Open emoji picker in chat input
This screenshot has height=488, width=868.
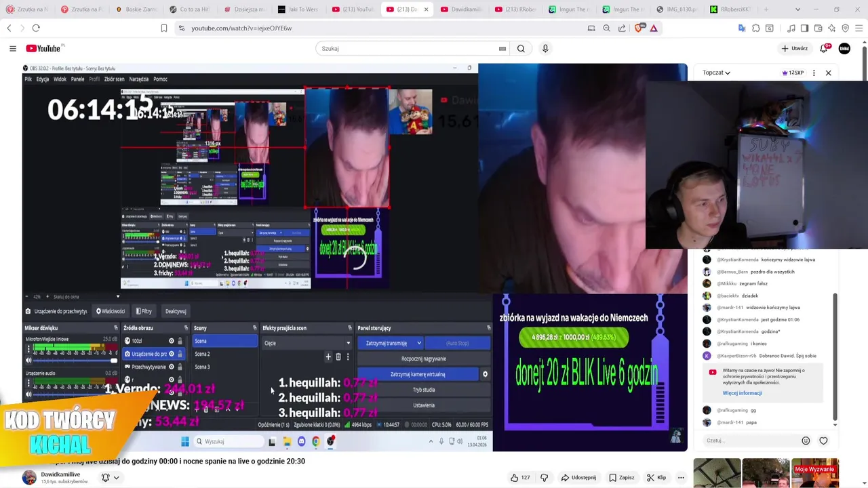click(806, 441)
